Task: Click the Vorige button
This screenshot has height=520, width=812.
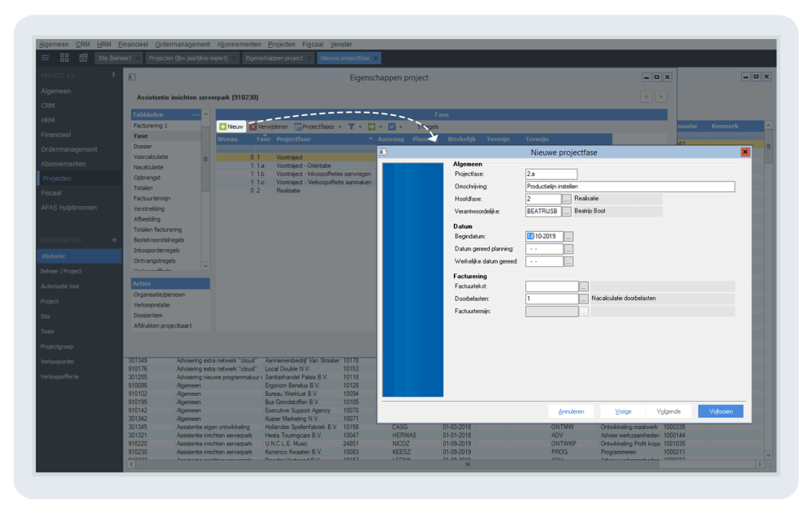Action: [x=623, y=411]
